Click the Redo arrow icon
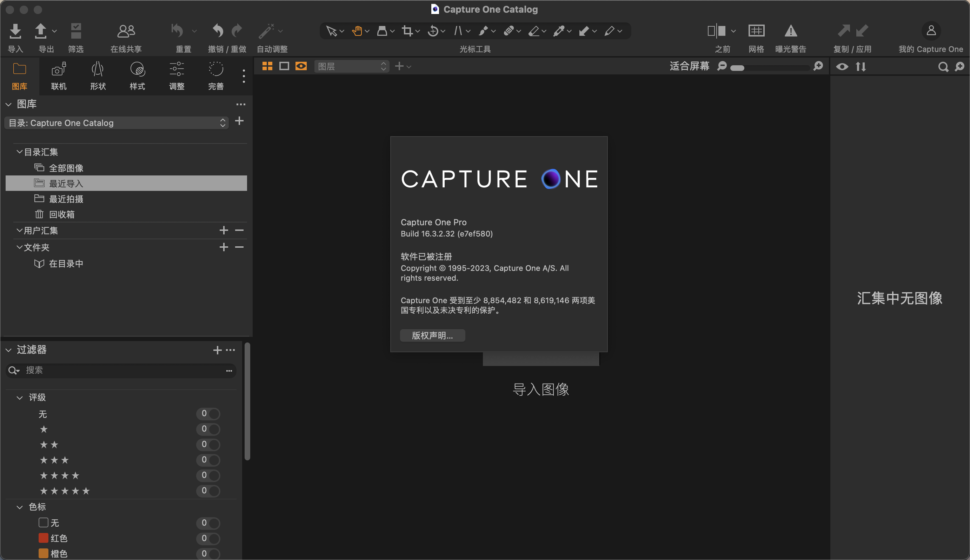The image size is (970, 560). pyautogui.click(x=237, y=31)
